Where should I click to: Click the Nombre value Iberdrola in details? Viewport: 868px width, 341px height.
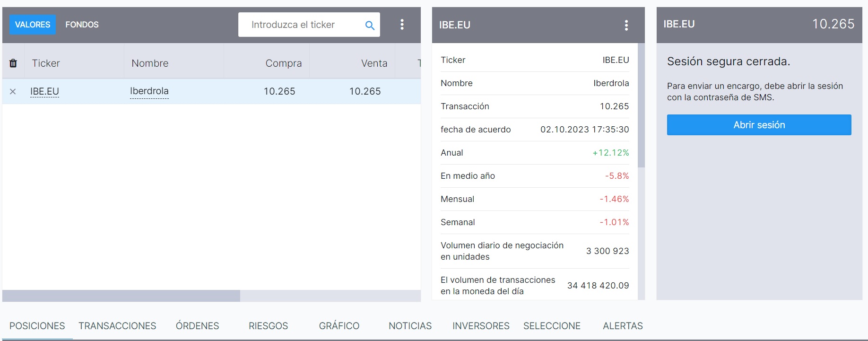611,83
